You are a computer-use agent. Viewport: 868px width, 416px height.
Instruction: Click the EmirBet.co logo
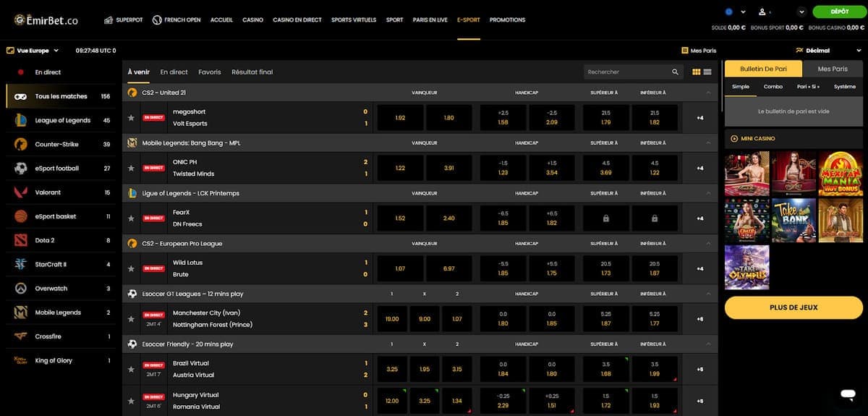tap(46, 20)
